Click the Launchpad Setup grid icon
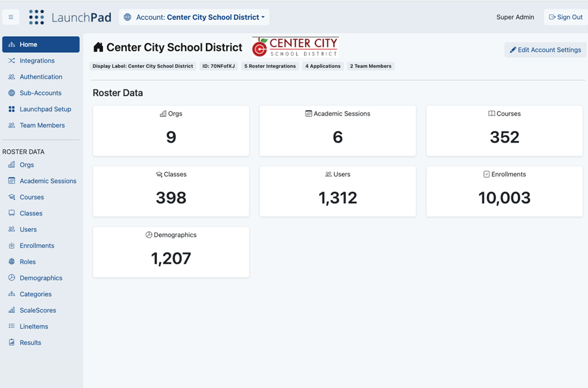The height and width of the screenshot is (388, 588). (12, 109)
